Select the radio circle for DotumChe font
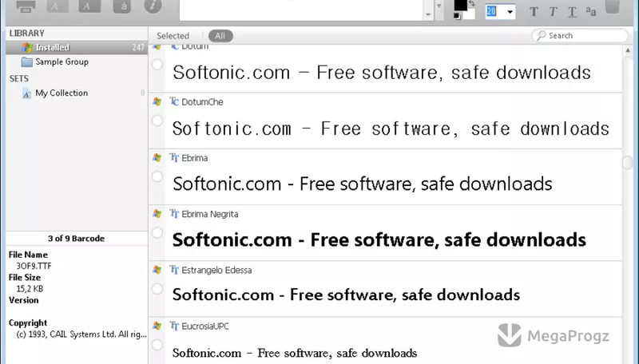The image size is (639, 364). point(157,121)
